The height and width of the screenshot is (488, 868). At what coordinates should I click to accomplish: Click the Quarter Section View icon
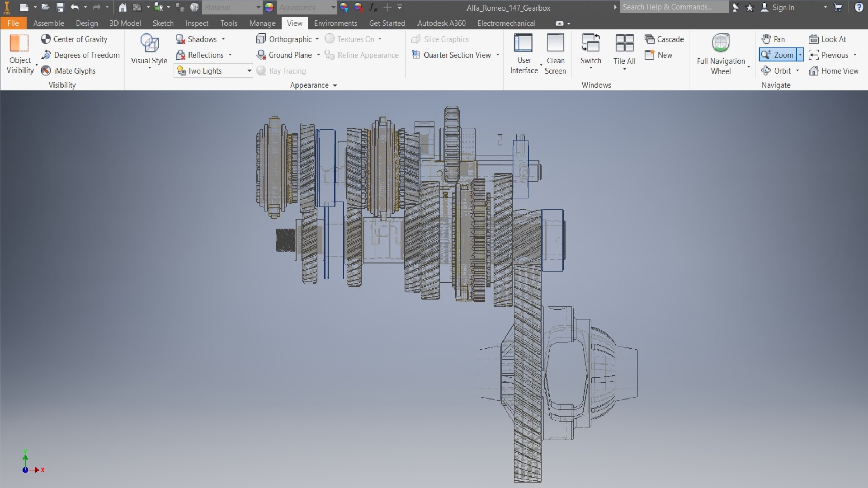(416, 55)
